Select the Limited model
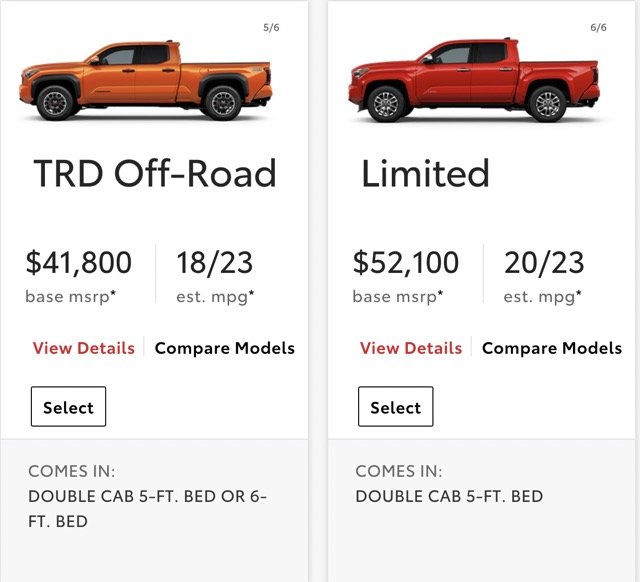This screenshot has width=640, height=582. coord(396,407)
